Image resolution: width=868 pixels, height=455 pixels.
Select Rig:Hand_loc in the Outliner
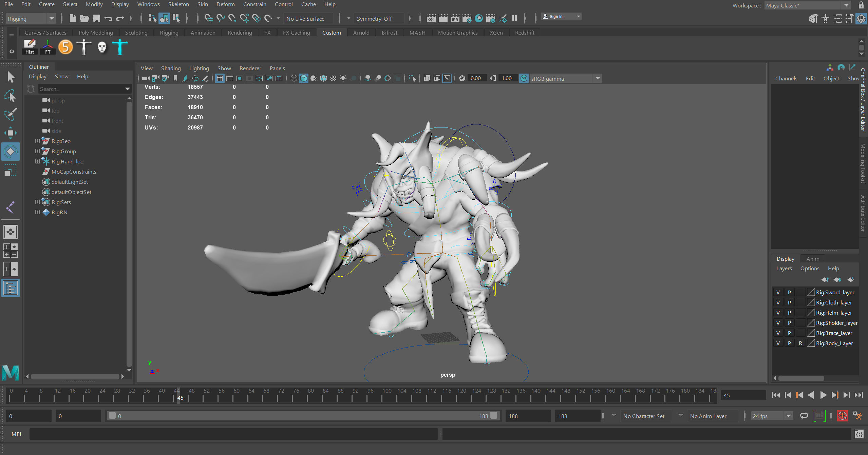(x=67, y=161)
